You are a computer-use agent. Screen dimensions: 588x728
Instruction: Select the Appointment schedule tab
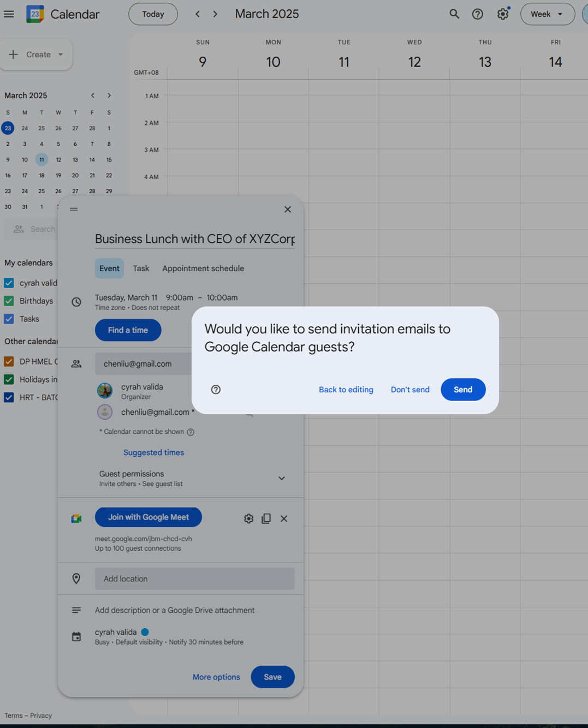click(x=203, y=268)
